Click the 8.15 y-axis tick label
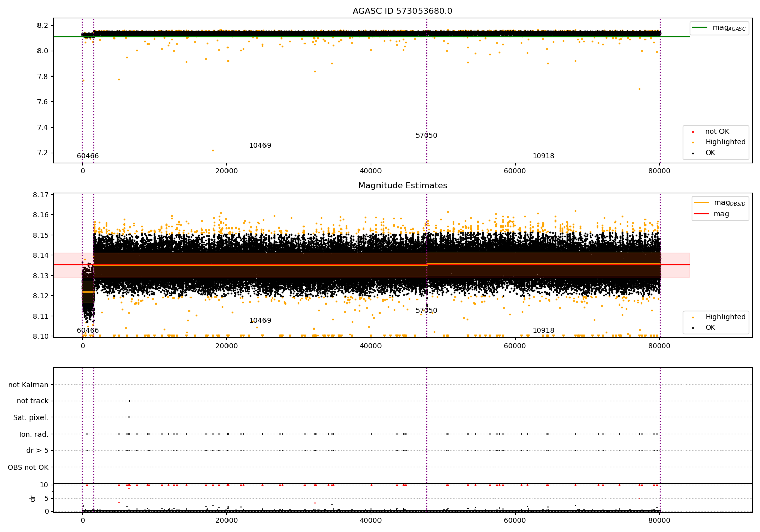The image size is (760, 532). (41, 235)
